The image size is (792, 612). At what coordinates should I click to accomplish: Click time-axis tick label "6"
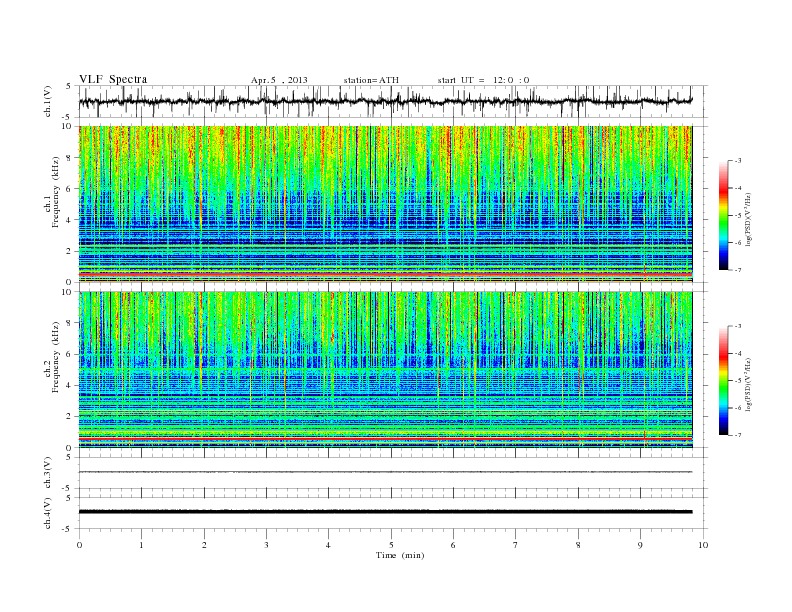point(453,545)
